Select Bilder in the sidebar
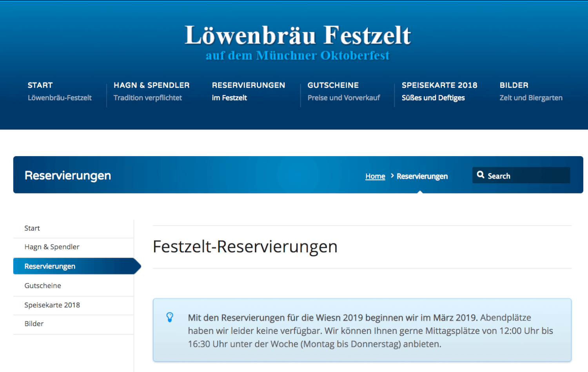 pos(73,324)
